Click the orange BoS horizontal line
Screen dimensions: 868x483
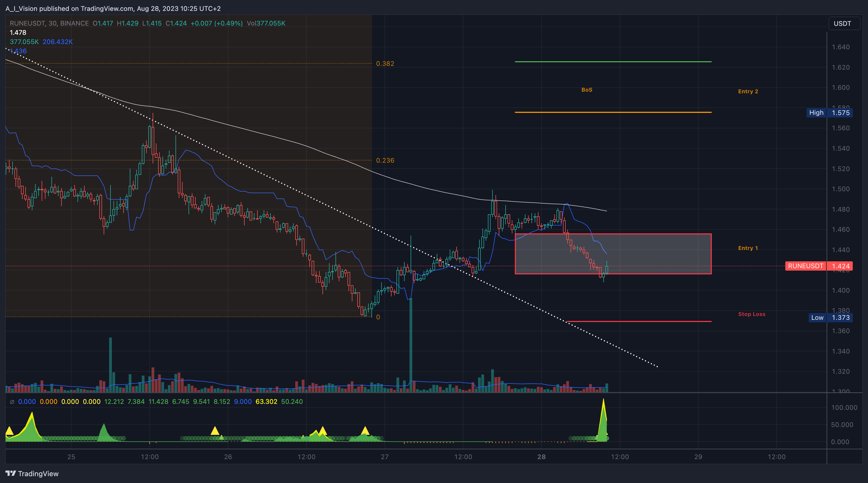click(613, 112)
